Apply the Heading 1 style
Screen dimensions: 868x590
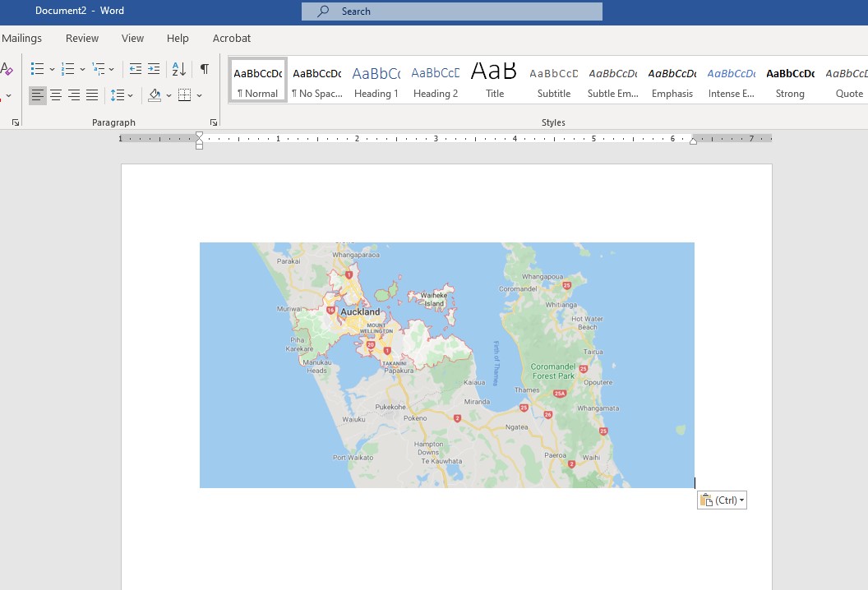pyautogui.click(x=376, y=80)
